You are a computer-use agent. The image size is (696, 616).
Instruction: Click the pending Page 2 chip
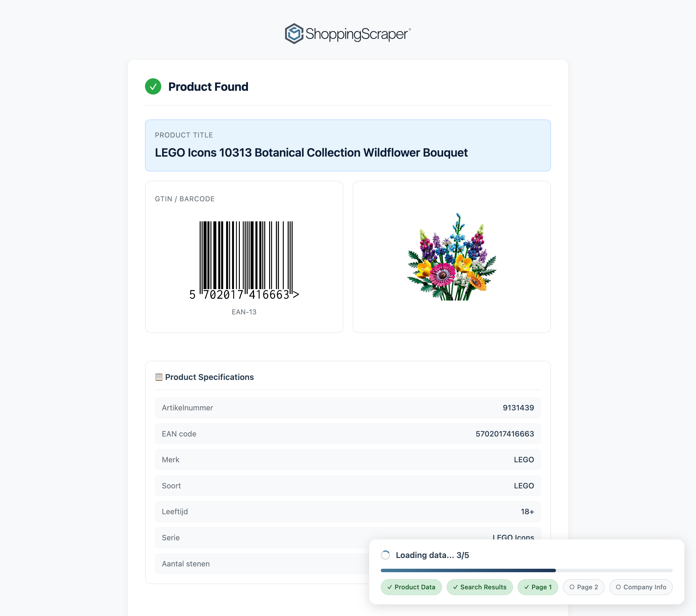584,587
